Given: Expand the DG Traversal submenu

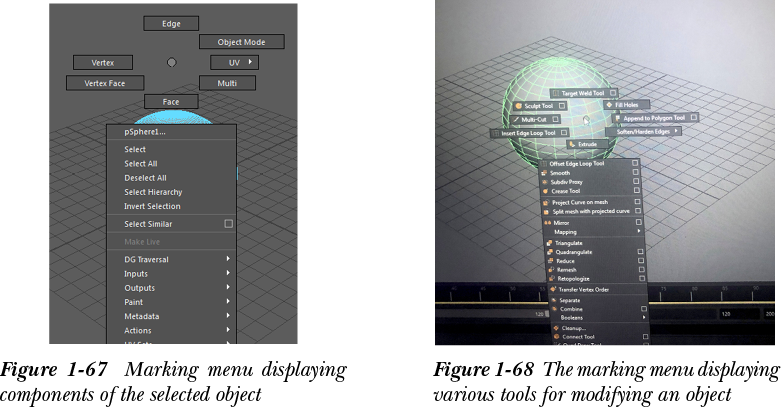Looking at the screenshot, I should click(x=228, y=260).
